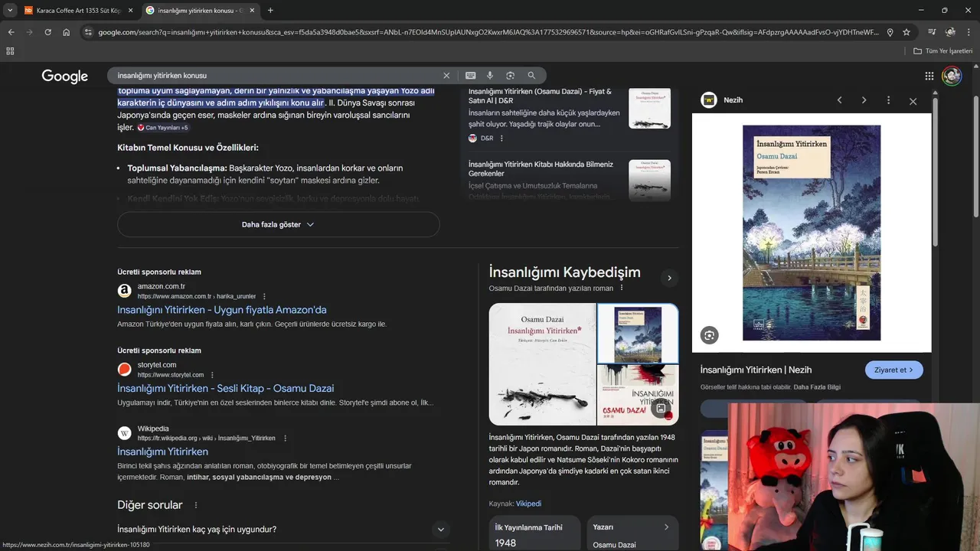Open the 'İlk Yayınlanma Tarihi 1948' card
This screenshot has width=980, height=551.
tap(536, 533)
